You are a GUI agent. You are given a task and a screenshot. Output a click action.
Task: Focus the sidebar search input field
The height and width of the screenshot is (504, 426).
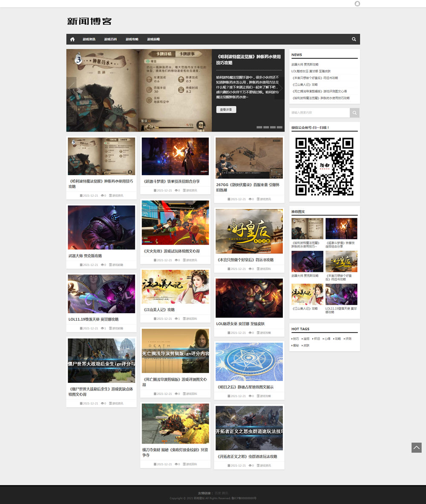tap(319, 113)
